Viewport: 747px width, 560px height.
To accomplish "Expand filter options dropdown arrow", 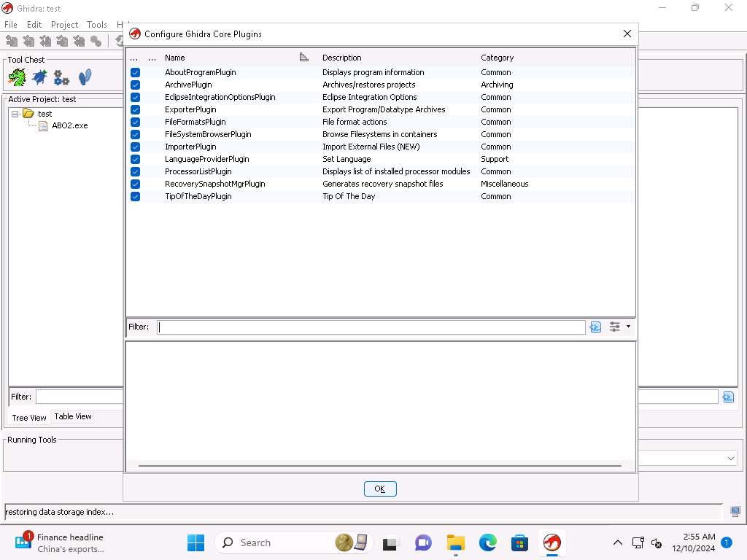I will (628, 327).
